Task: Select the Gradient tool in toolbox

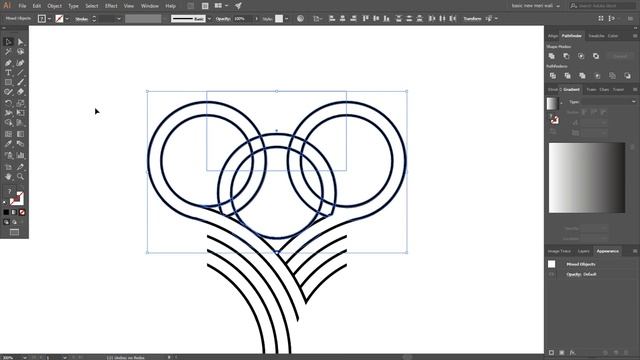Action: point(20,134)
